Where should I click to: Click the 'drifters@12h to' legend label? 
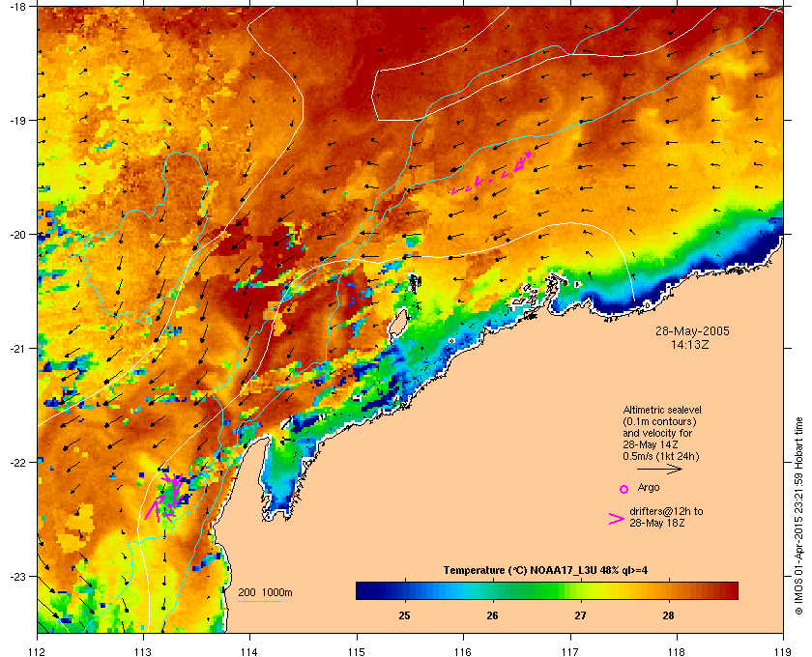click(666, 511)
